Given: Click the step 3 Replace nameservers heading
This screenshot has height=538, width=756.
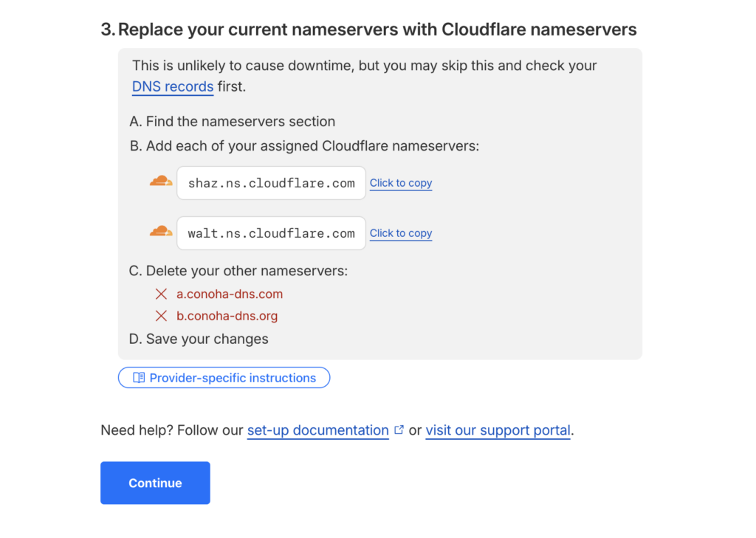Looking at the screenshot, I should (368, 30).
